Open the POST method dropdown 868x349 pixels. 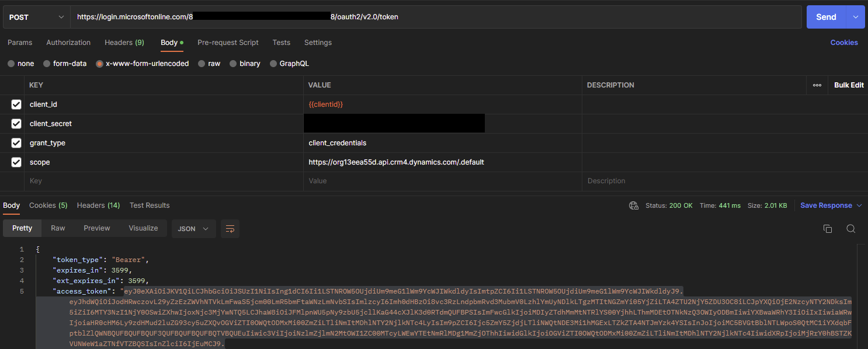36,17
